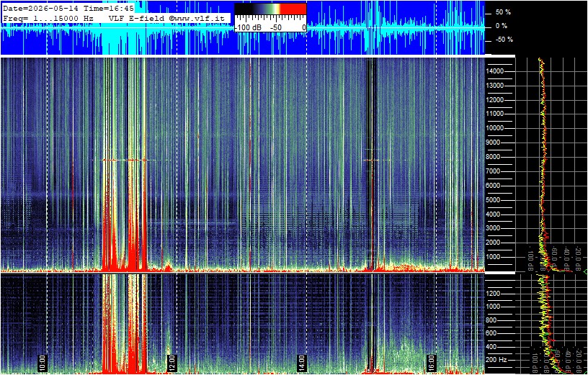Click the Time=16:45 header text
Screen dimensions: 588x375
coord(109,9)
